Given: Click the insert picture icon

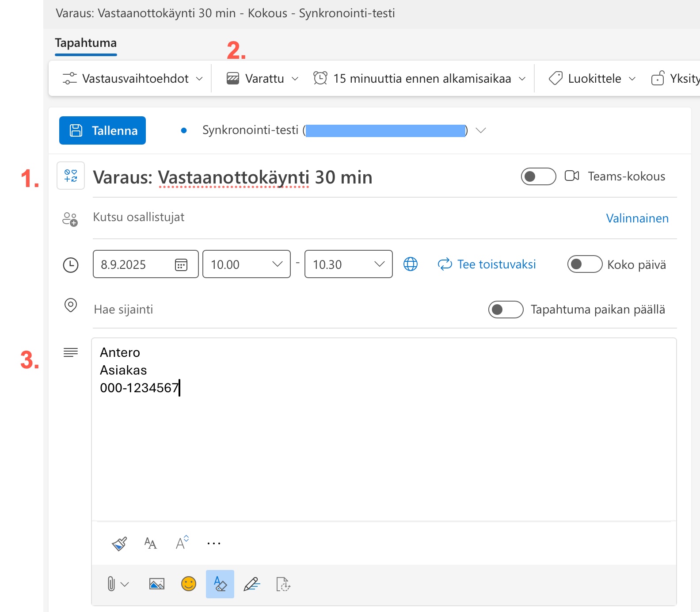Looking at the screenshot, I should coord(157,584).
